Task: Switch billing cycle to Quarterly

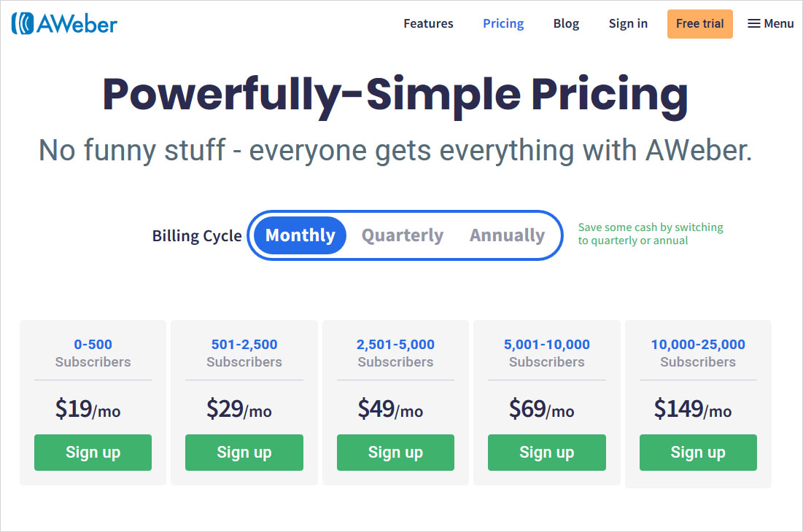Action: [x=403, y=235]
